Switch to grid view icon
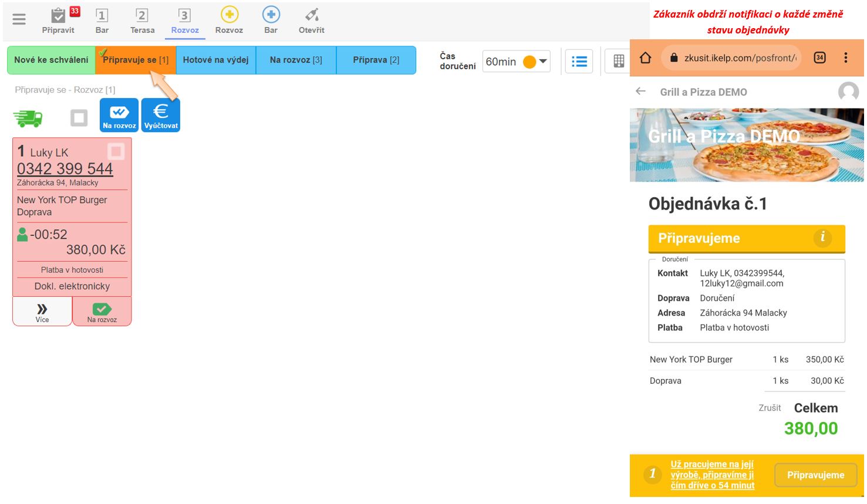The image size is (867, 504). coord(618,61)
